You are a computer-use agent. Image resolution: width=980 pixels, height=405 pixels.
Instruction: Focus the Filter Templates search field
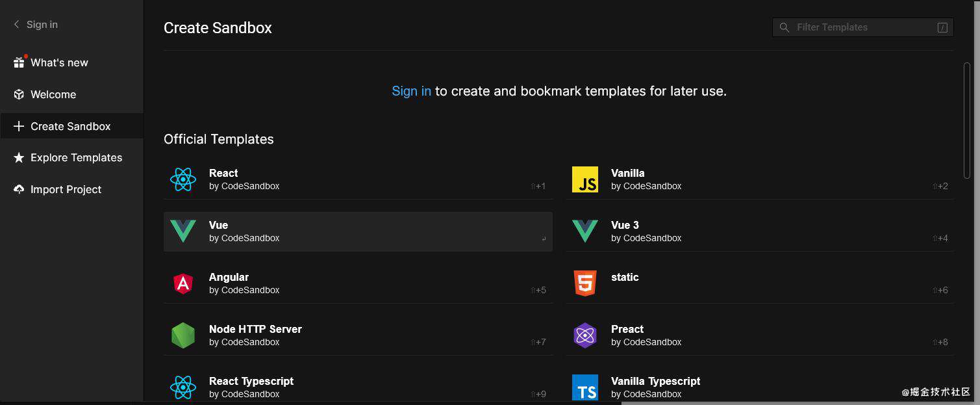tap(862, 27)
